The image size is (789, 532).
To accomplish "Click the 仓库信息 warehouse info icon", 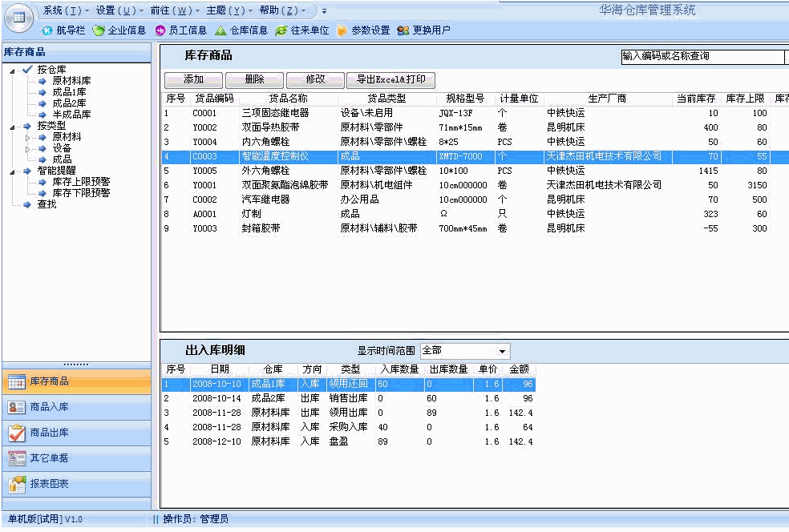I will [221, 30].
